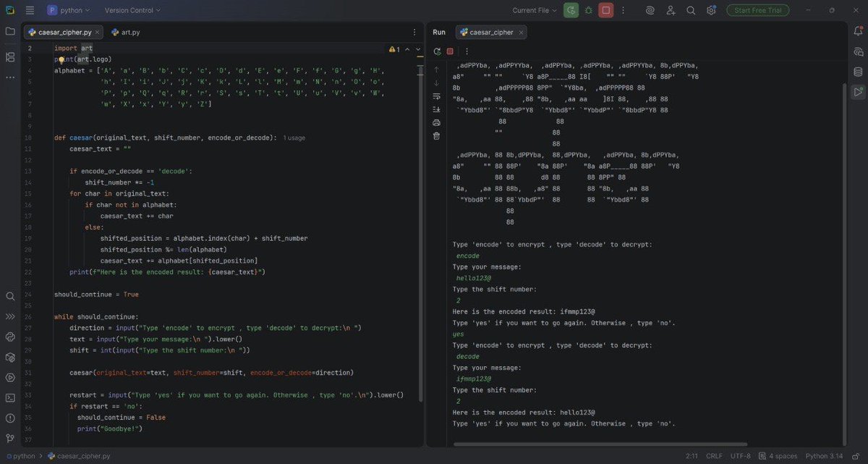
Task: Open the Services tool window
Action: coord(10,377)
